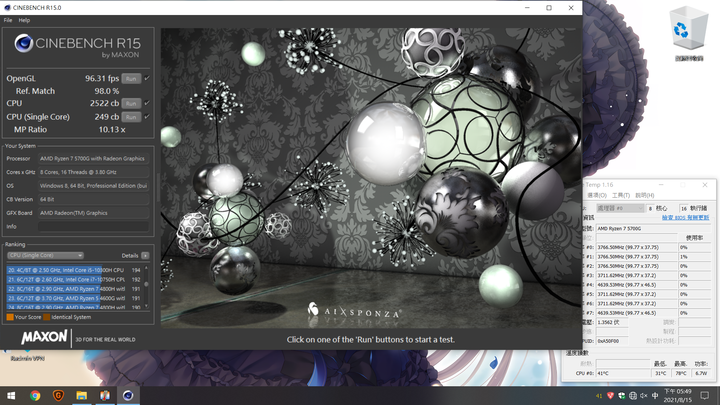Click the Cinebench R15 logo icon
Viewport: 720px width, 405px height.
pyautogui.click(x=23, y=43)
